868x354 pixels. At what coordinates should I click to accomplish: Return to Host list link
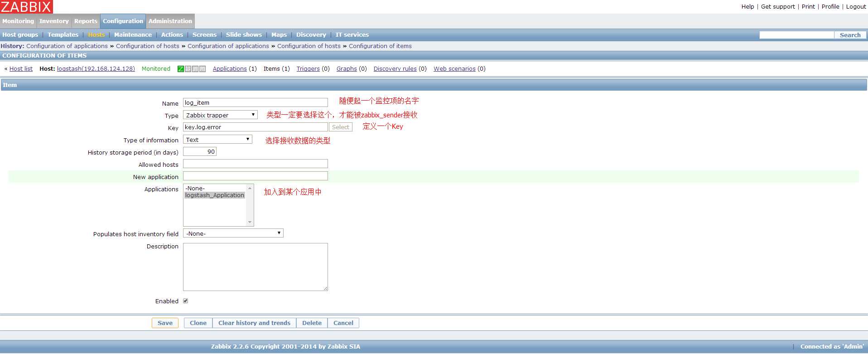pos(21,69)
